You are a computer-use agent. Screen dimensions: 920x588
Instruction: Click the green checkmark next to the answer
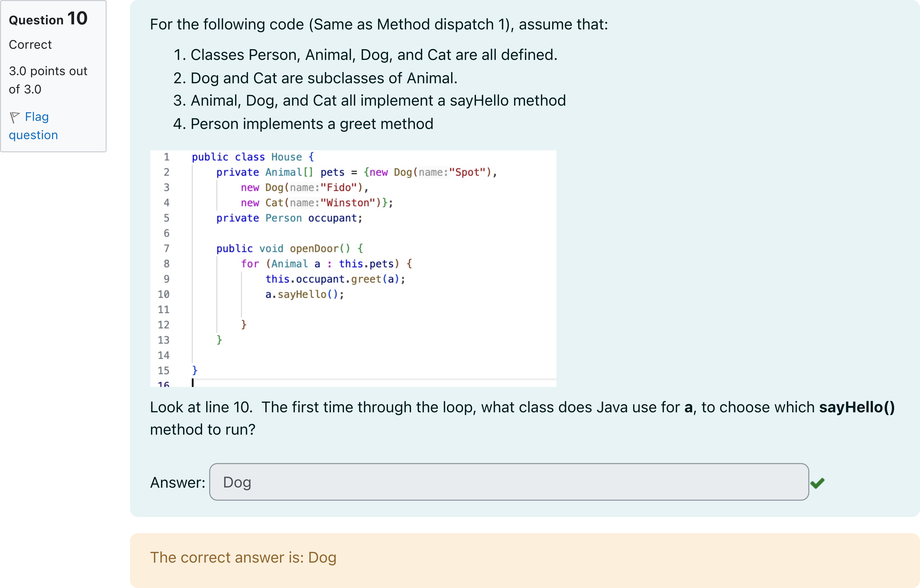pyautogui.click(x=817, y=483)
